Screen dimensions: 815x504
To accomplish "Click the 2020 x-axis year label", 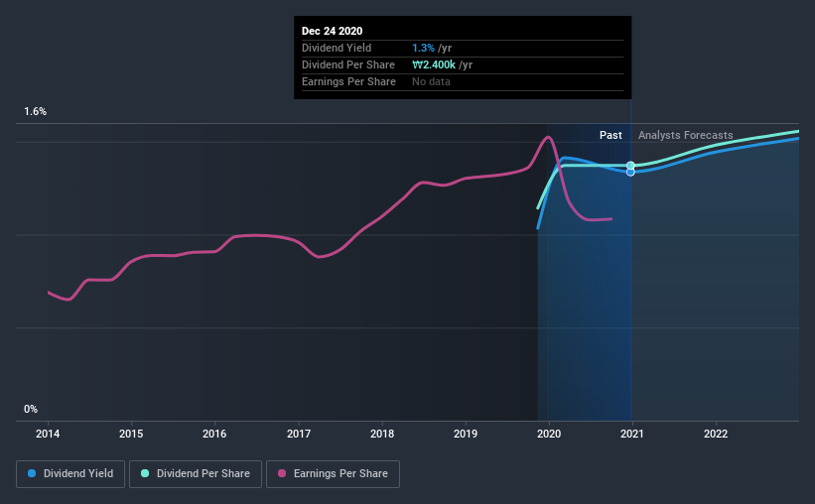I will [x=549, y=434].
